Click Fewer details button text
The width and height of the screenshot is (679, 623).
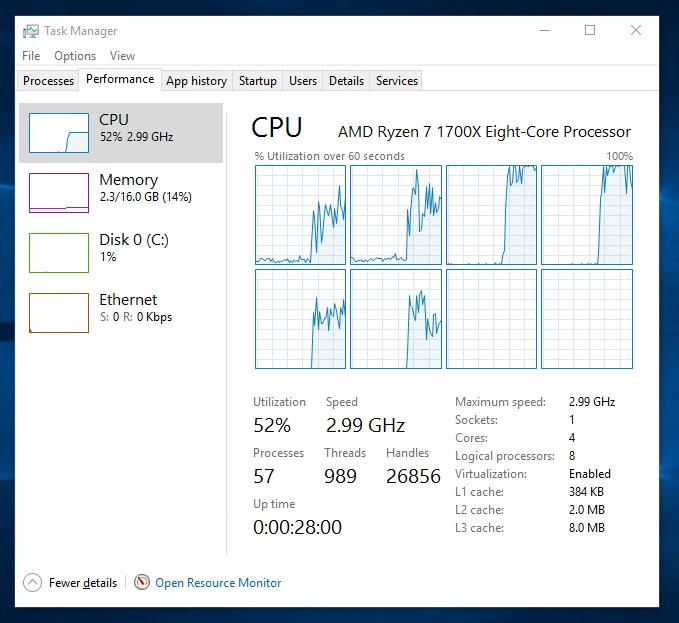click(83, 583)
